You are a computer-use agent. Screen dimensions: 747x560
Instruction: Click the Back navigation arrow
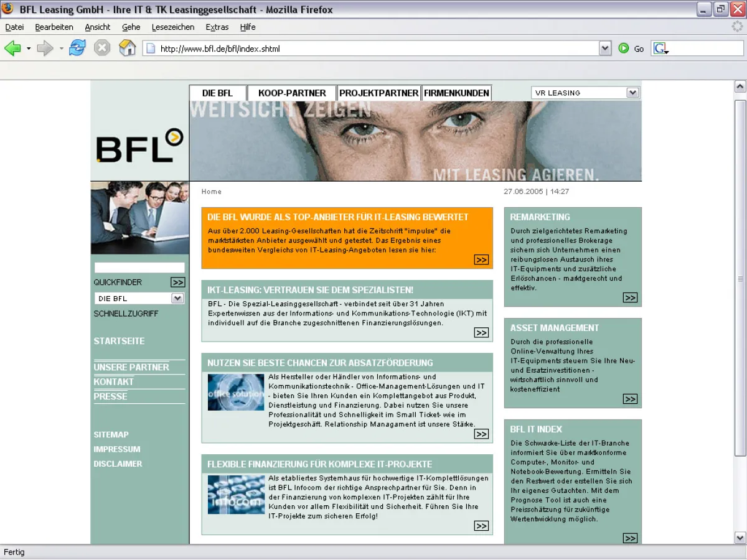tap(12, 48)
